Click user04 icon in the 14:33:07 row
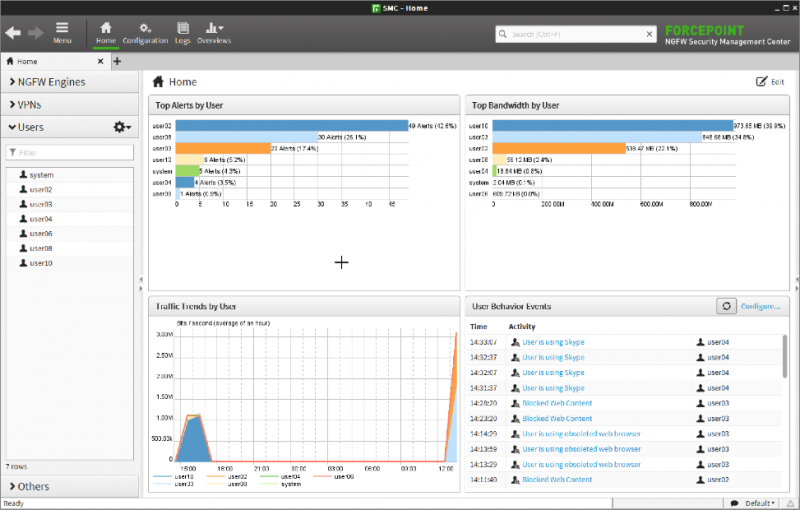Viewport: 800px width, 510px height. point(701,342)
